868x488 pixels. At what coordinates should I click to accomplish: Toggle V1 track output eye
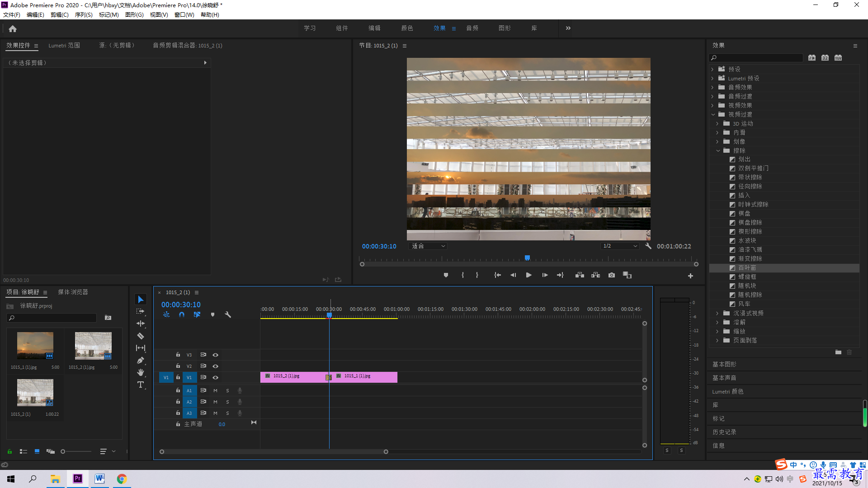tap(216, 378)
